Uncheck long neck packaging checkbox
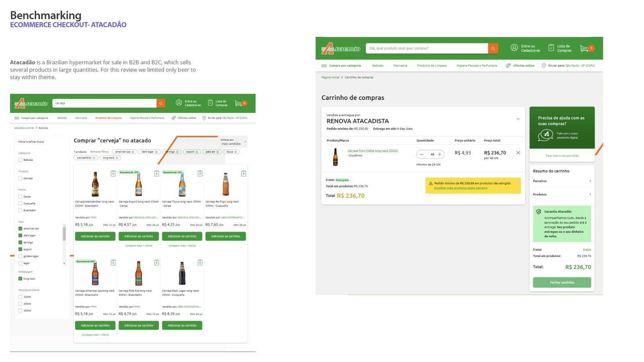Screen dimensions: 644x362 [x=20, y=279]
